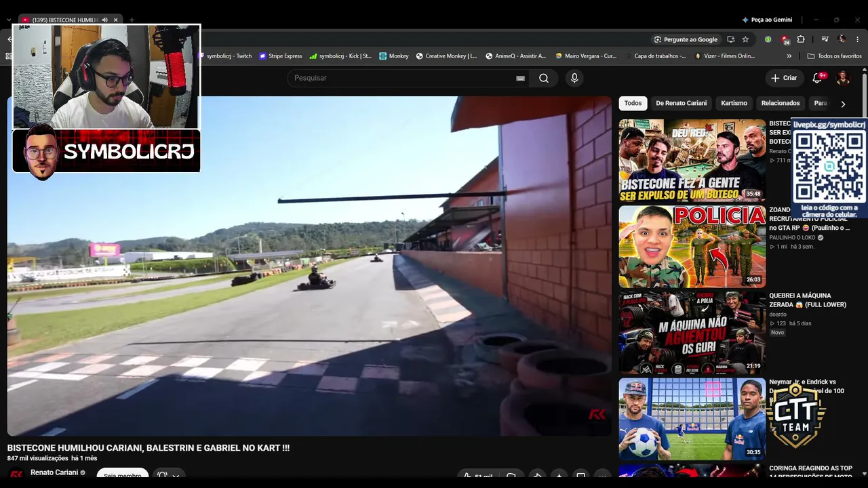
Task: Mute the tab via speaker icon
Action: (105, 20)
